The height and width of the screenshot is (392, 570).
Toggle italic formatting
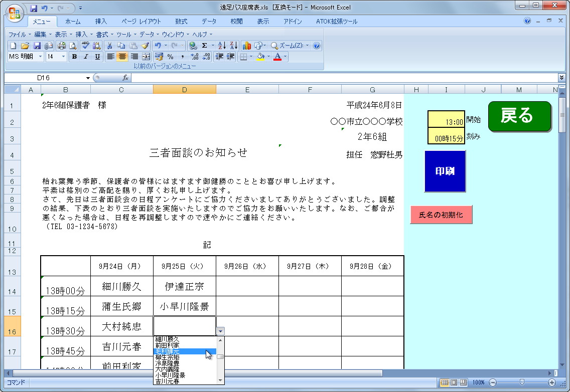tap(85, 57)
